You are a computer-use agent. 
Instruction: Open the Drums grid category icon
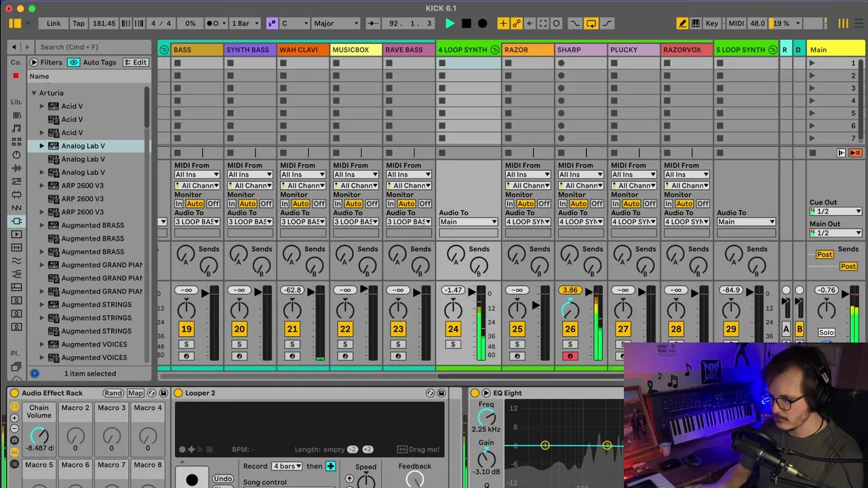(x=16, y=142)
